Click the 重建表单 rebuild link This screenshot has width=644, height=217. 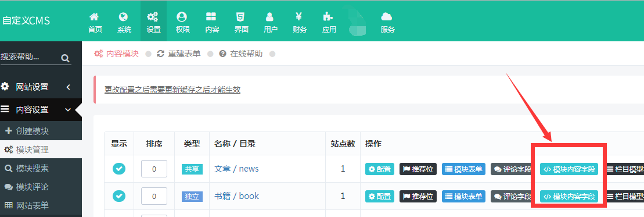[179, 54]
